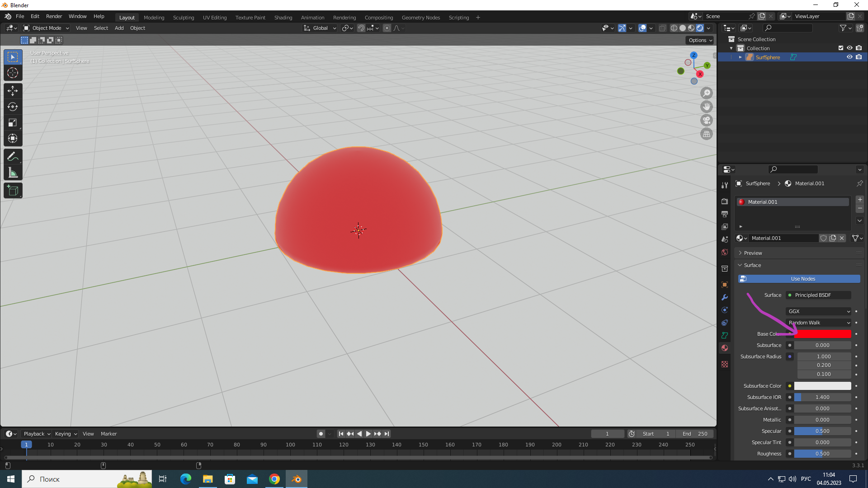
Task: Hide Collection via its eye icon
Action: pyautogui.click(x=849, y=48)
